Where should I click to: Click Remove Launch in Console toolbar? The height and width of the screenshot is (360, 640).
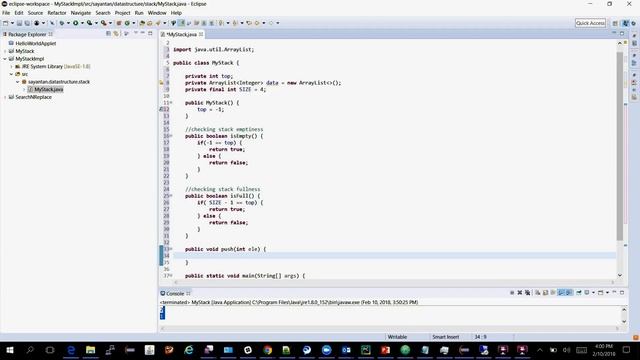(x=520, y=293)
